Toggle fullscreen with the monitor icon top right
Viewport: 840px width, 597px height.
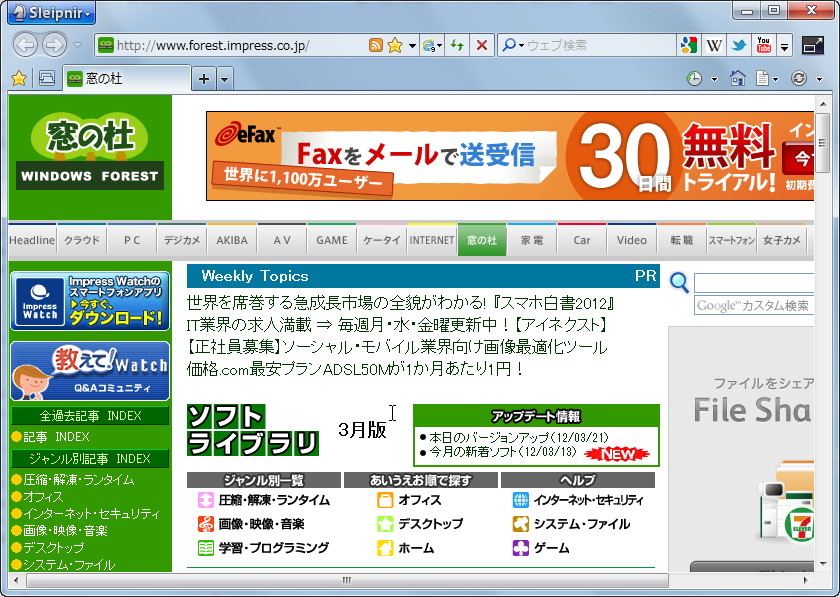pos(812,45)
